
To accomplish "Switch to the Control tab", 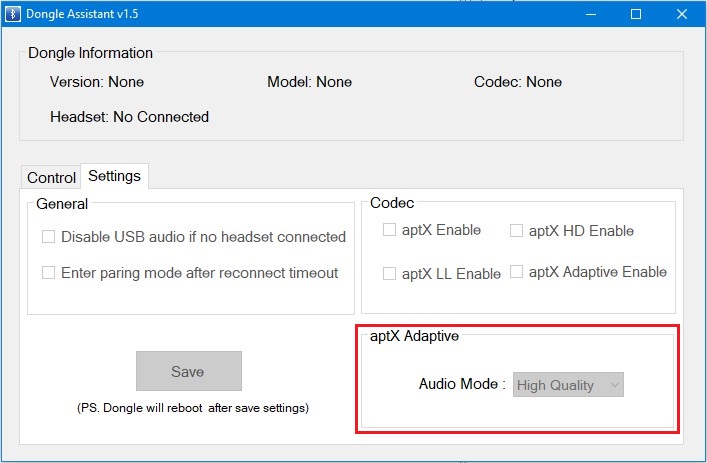I will pyautogui.click(x=51, y=177).
